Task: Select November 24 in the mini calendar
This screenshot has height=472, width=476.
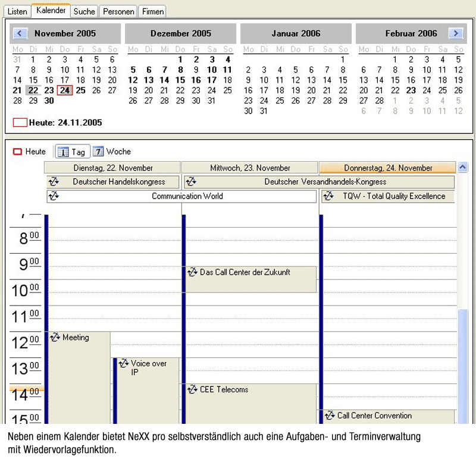Action: click(64, 90)
